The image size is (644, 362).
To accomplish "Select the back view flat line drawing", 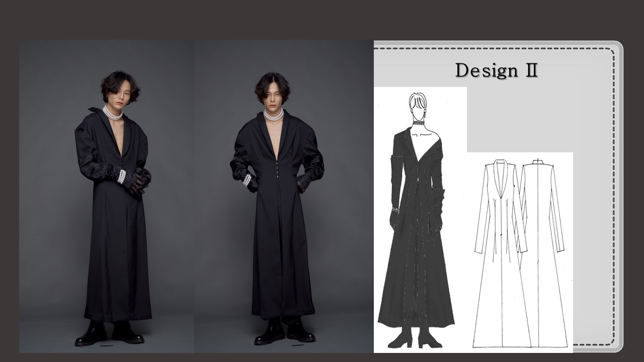I will (x=543, y=254).
